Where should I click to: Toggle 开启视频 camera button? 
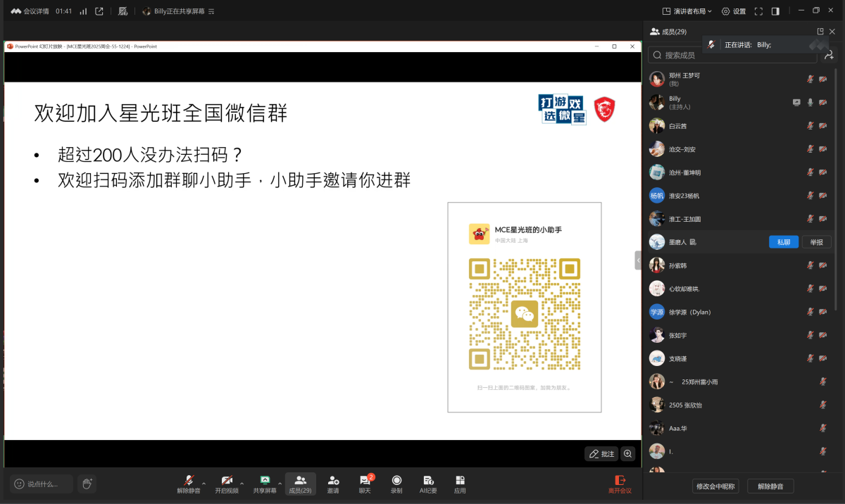coord(227,484)
